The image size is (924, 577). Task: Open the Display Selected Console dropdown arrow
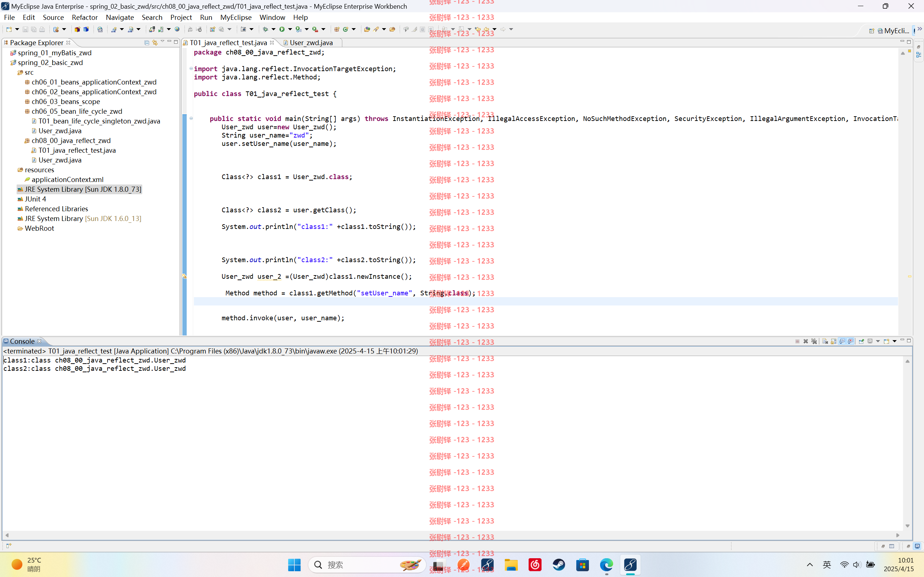pos(878,341)
